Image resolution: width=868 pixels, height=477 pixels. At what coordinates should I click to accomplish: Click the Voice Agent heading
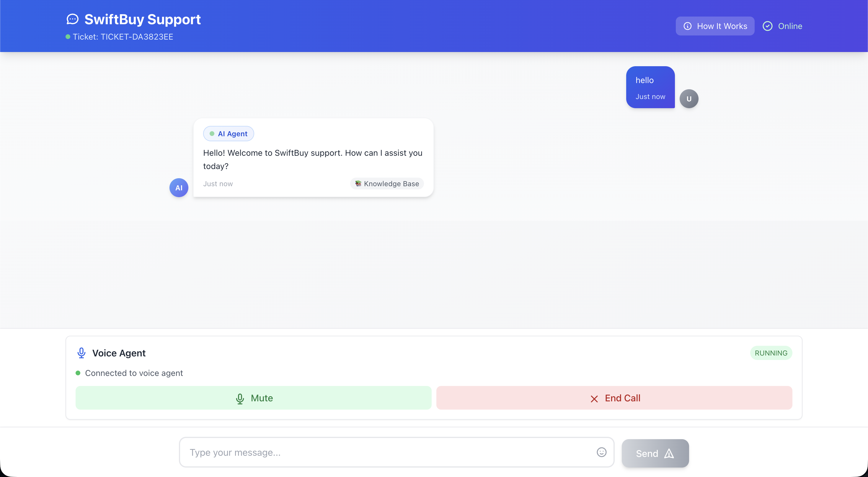click(119, 353)
